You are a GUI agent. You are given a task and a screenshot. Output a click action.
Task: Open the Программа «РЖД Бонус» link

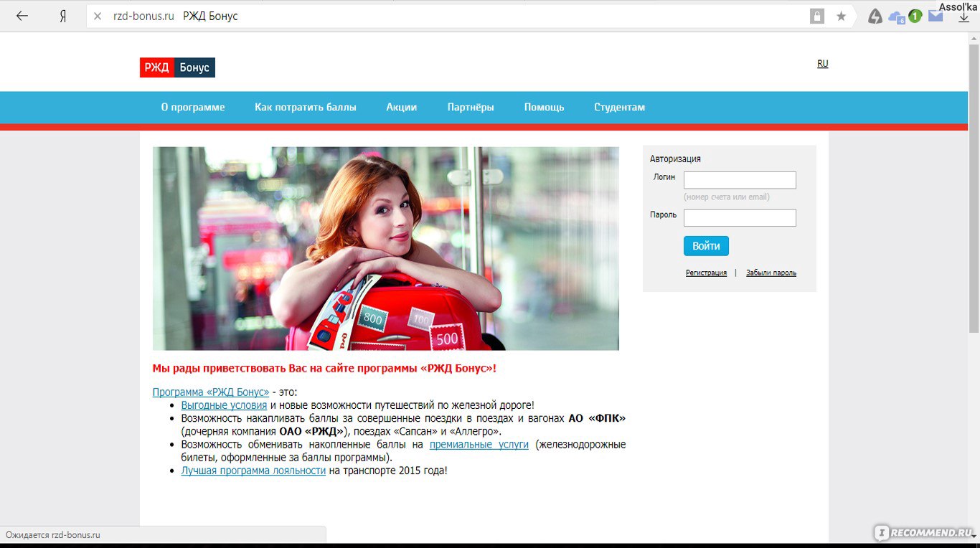pos(211,392)
